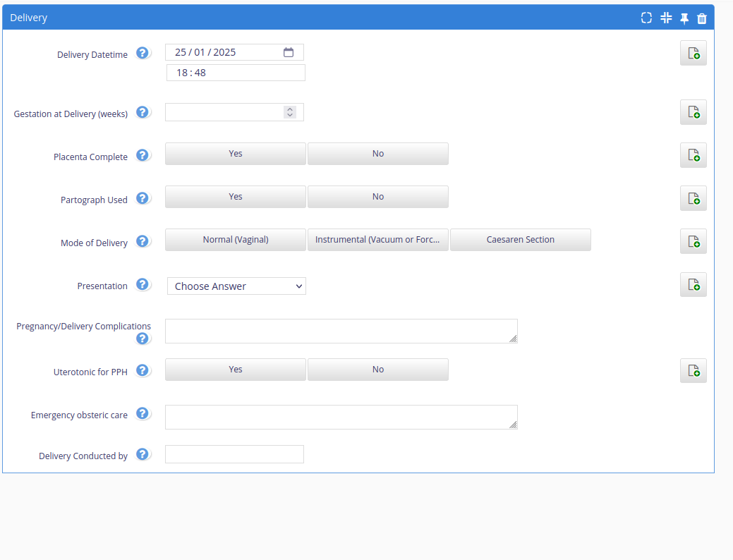The image size is (733, 560).
Task: Focus the Gestation at Delivery weeks input
Action: 234,112
